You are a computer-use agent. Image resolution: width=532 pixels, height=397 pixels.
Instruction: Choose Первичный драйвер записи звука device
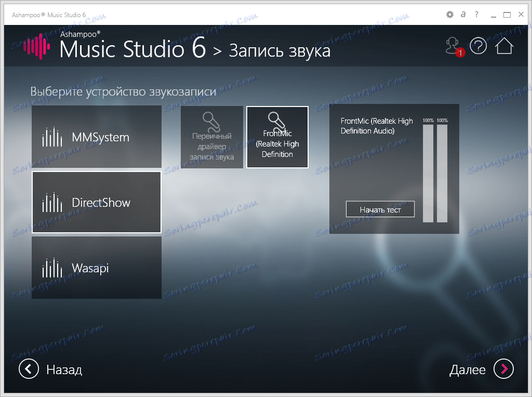point(212,137)
